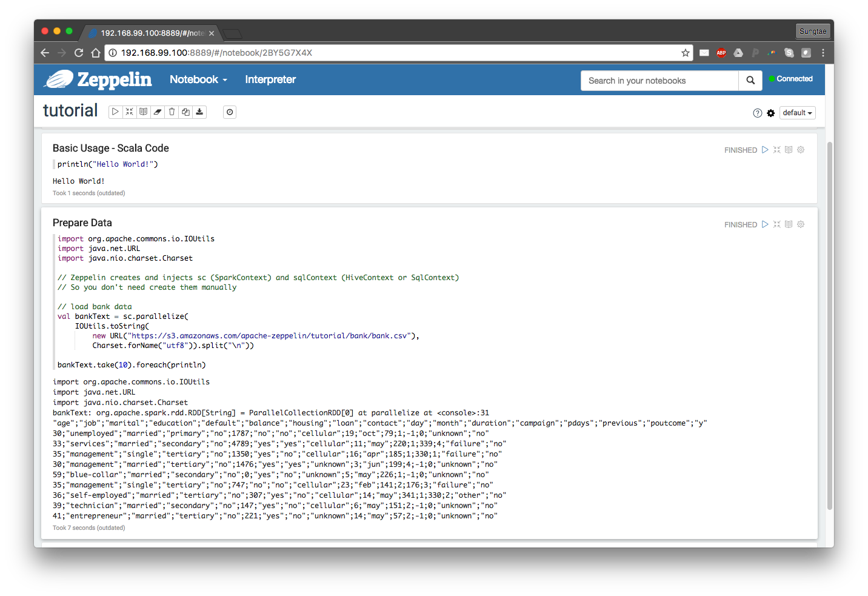Hide the editor of the Prepare Data paragraph

776,224
